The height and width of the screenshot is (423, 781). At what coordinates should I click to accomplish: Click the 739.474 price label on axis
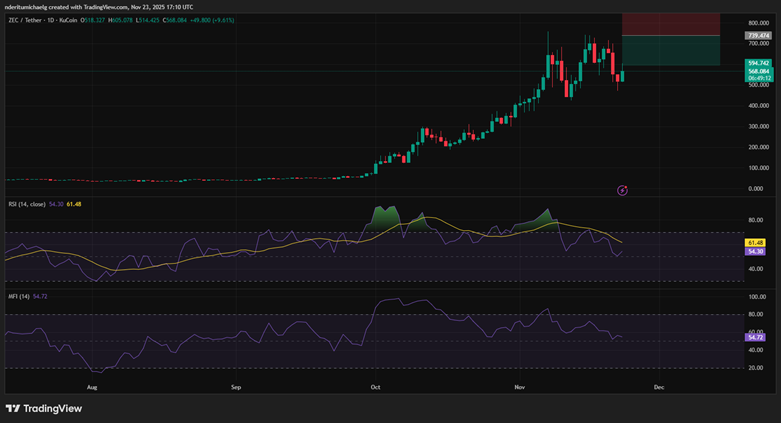tap(758, 36)
